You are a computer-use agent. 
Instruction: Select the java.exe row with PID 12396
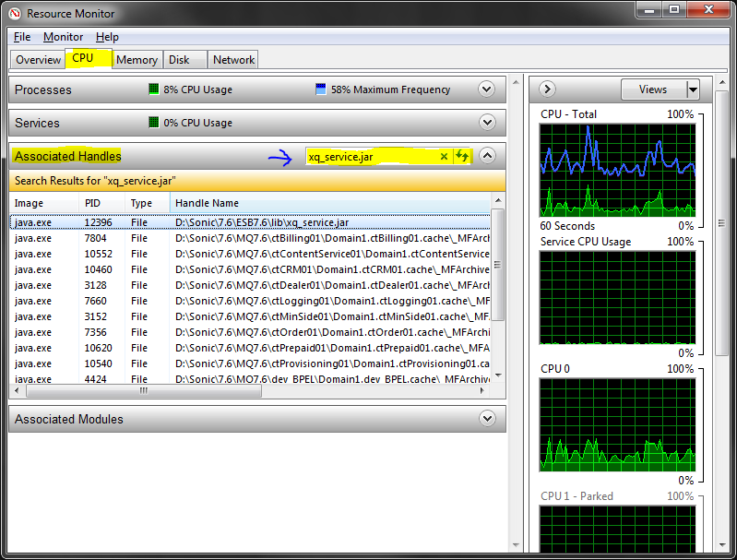(x=249, y=222)
